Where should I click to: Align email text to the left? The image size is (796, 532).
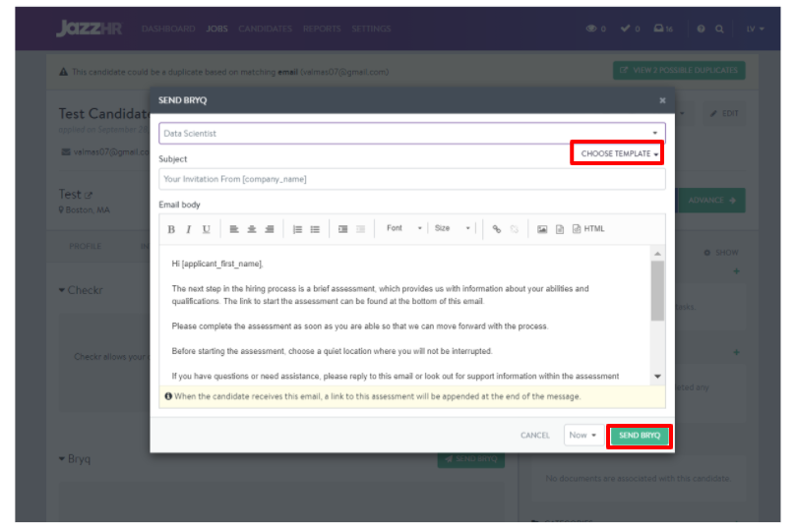[234, 229]
